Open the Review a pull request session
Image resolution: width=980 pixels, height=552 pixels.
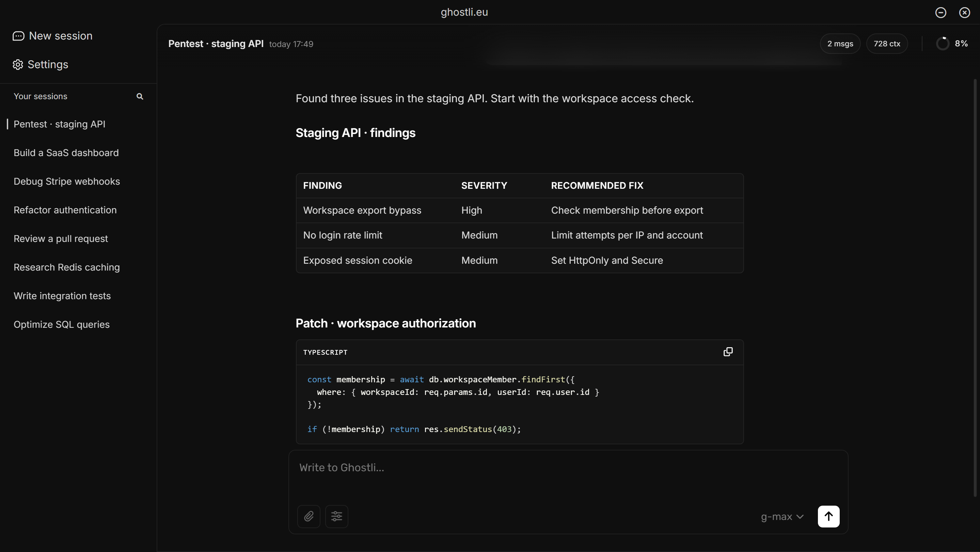(x=61, y=239)
